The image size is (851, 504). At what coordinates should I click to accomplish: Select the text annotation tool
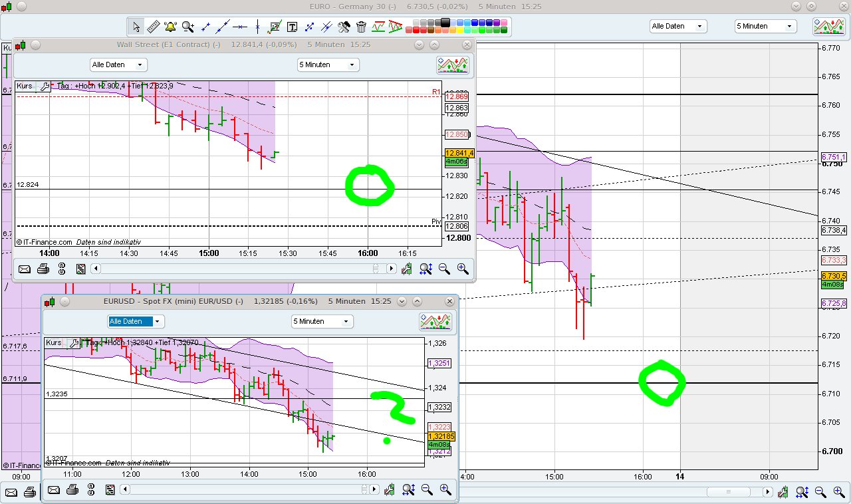[x=293, y=27]
